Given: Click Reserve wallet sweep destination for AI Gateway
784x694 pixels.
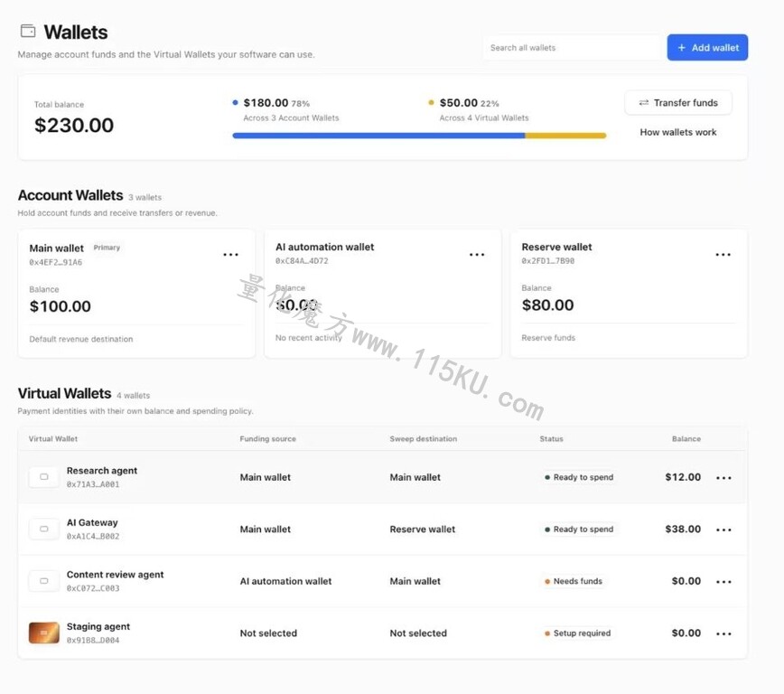Looking at the screenshot, I should (423, 530).
